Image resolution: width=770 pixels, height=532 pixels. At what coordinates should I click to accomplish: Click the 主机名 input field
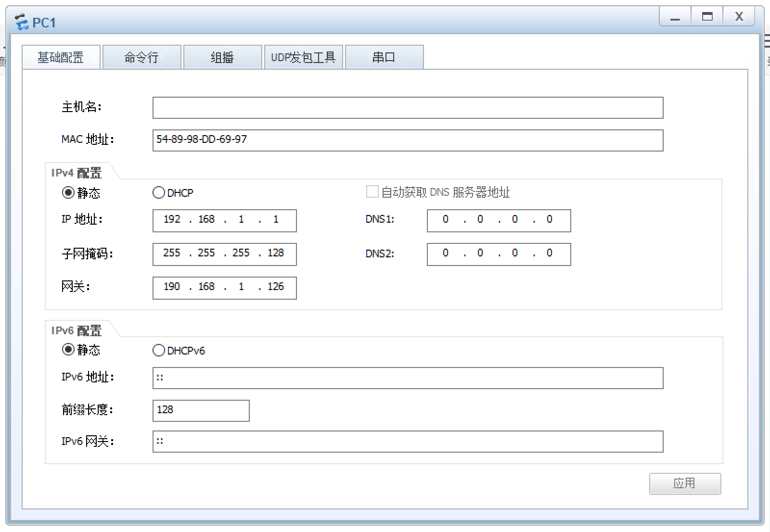[408, 108]
